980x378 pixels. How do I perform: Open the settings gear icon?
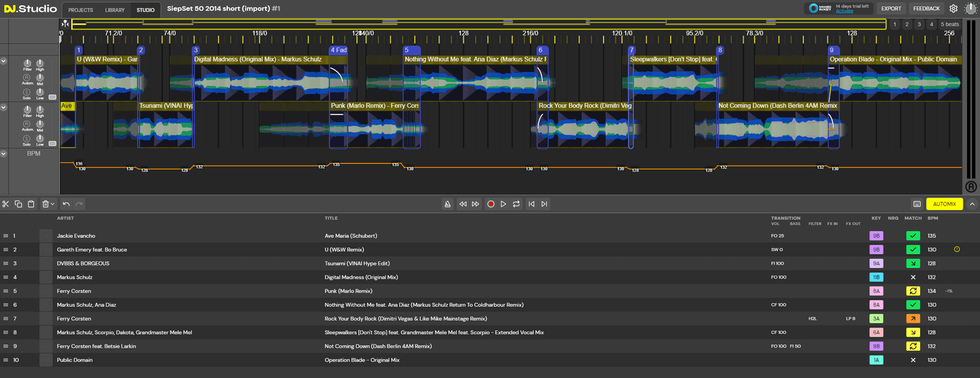coord(954,9)
